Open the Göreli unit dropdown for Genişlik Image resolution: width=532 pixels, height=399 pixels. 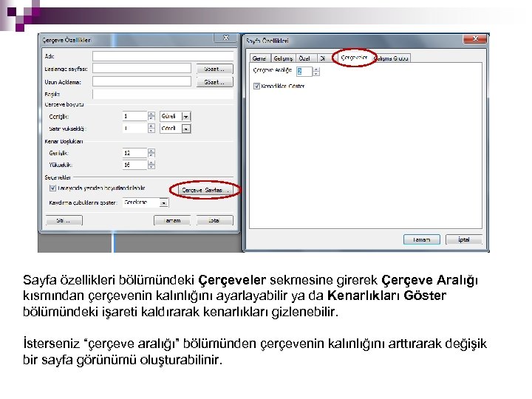click(186, 117)
